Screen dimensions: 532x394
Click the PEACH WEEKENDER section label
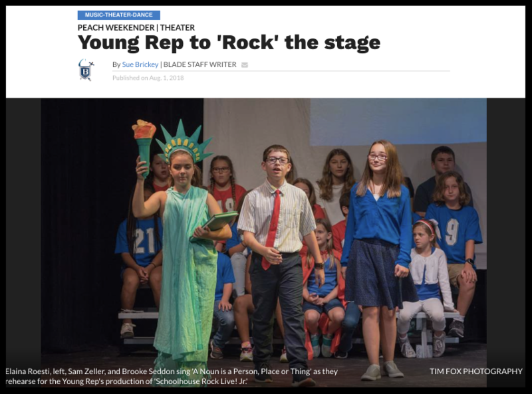click(116, 27)
